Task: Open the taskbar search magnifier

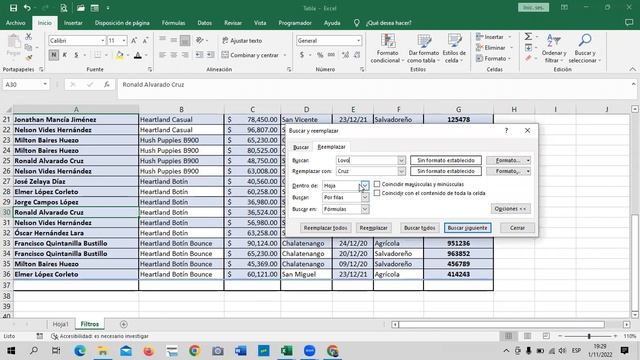Action: [34, 351]
